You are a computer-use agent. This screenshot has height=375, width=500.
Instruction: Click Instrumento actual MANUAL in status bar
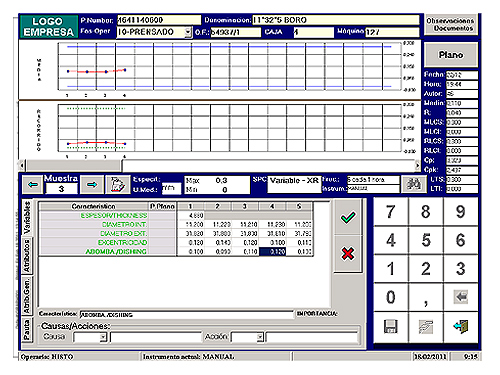[x=216, y=357]
